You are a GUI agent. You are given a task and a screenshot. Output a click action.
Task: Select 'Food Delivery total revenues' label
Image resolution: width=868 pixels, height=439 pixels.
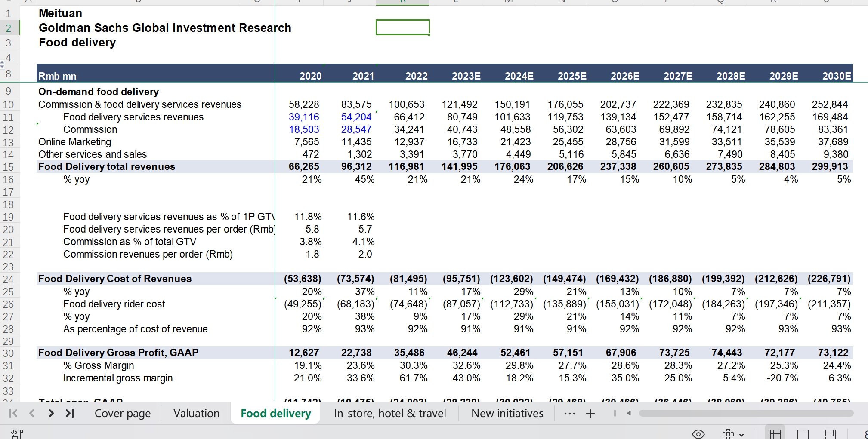pos(107,167)
